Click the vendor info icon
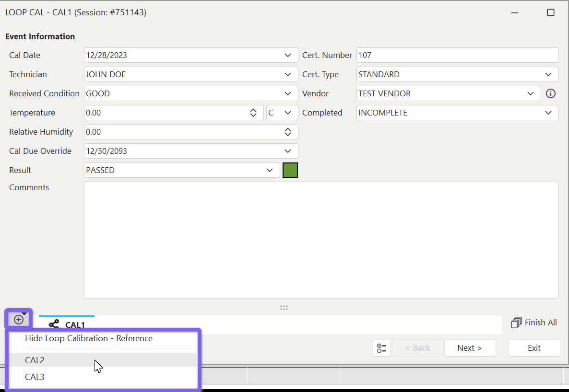The height and width of the screenshot is (392, 569). [x=551, y=93]
